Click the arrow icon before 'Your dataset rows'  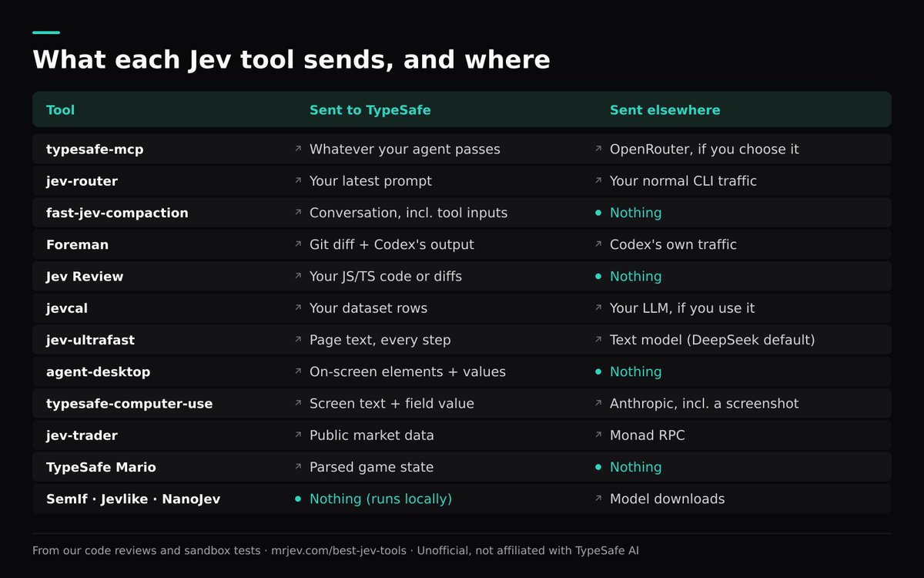[298, 307]
